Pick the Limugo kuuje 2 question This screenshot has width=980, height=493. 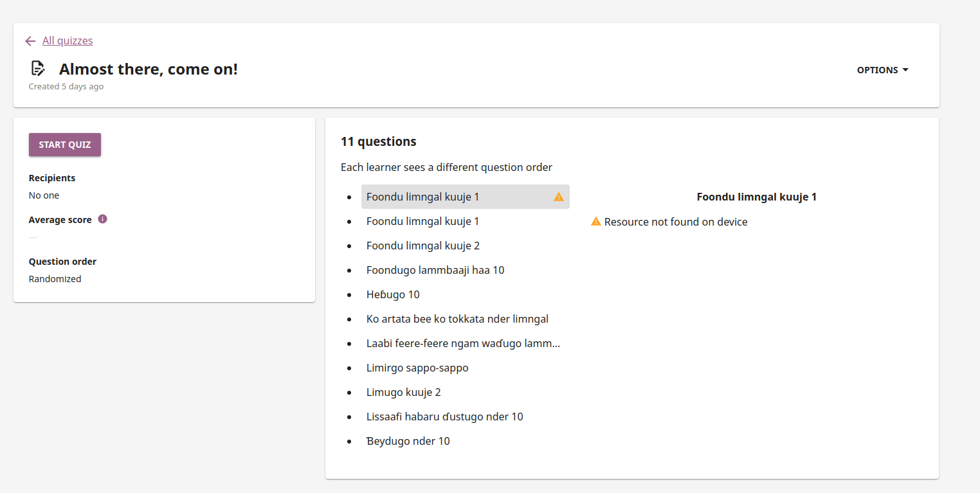(466, 392)
